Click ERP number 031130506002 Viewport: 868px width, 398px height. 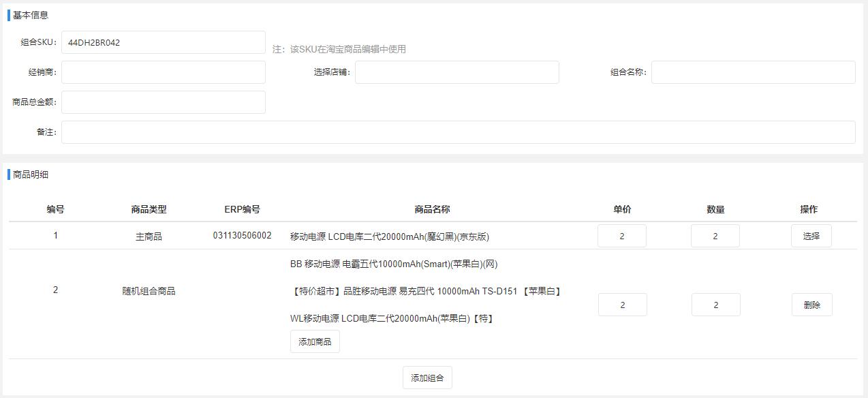242,236
